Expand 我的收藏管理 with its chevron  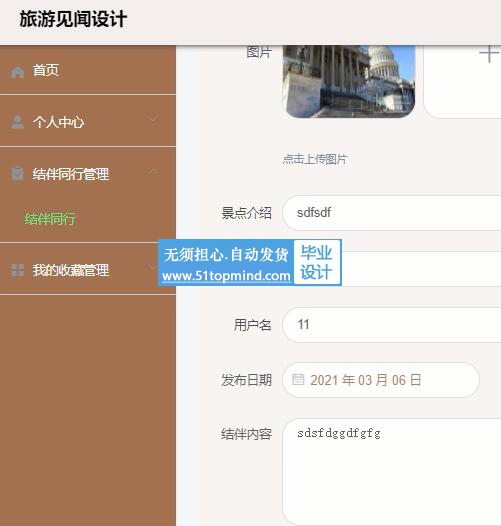(x=153, y=267)
